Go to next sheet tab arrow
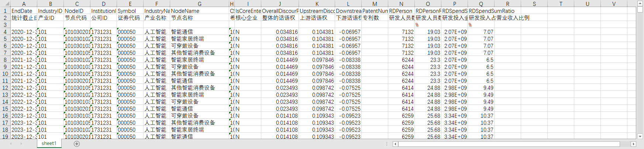 [x=21, y=144]
